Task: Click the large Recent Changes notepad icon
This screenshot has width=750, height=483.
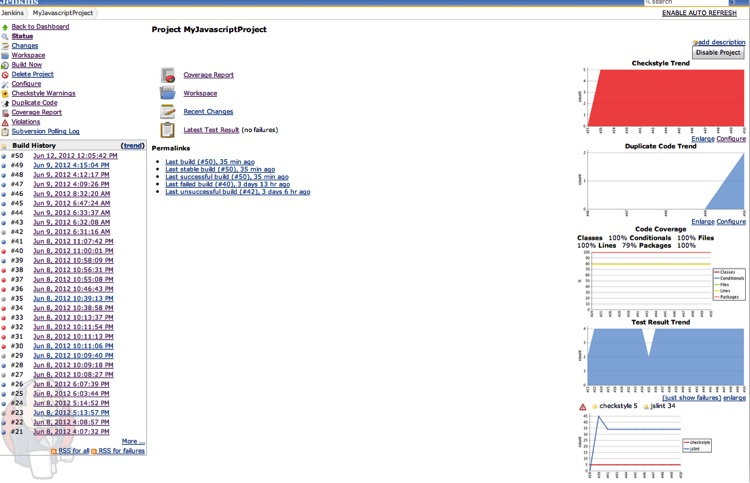Action: [168, 111]
